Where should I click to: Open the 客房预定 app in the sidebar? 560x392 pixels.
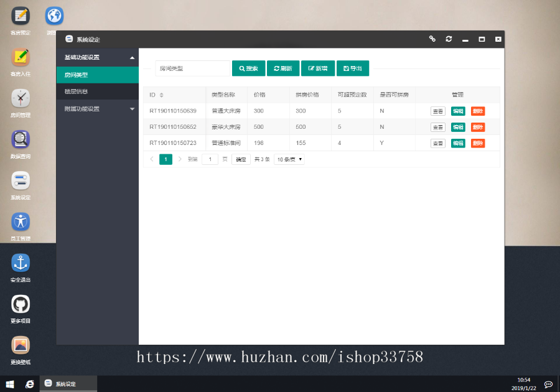[20, 16]
